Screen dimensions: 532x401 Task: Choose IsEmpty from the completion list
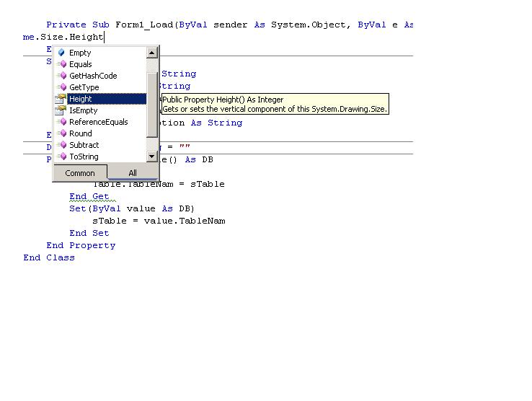(83, 110)
